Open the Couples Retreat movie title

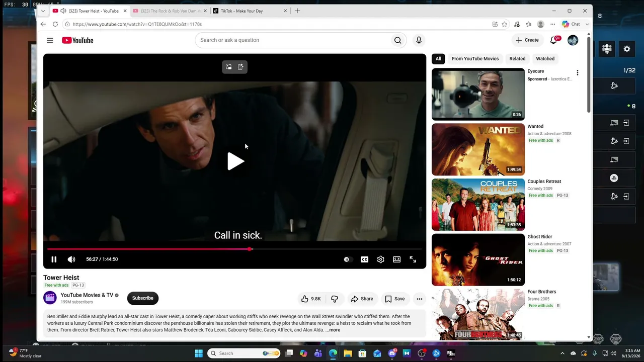(544, 182)
